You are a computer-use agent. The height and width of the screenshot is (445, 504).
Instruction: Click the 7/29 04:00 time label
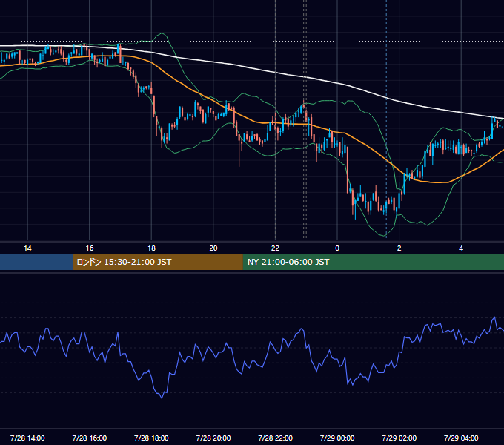point(461,438)
